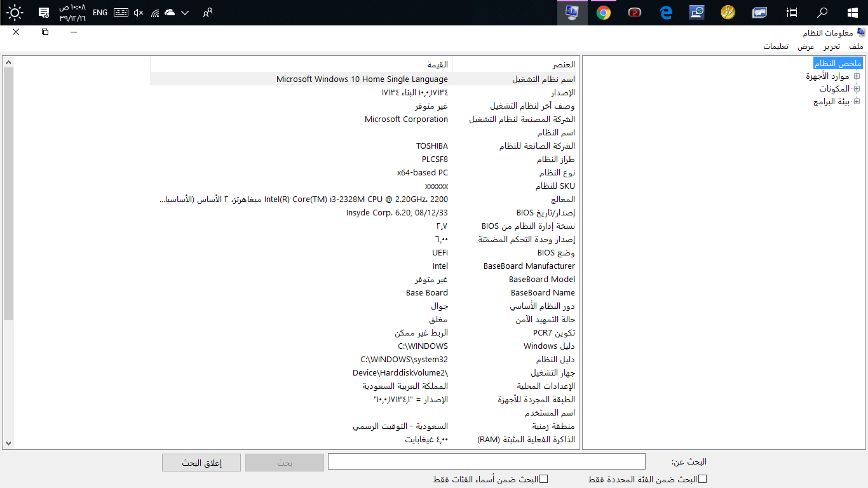The width and height of the screenshot is (868, 488).
Task: Check البحث ضمن أسماء الفئات فقط checkbox
Action: point(543,479)
